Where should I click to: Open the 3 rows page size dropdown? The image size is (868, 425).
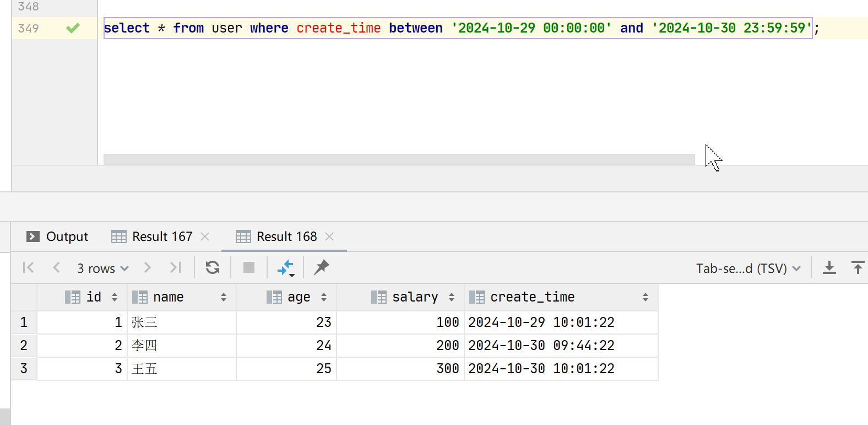pos(102,268)
